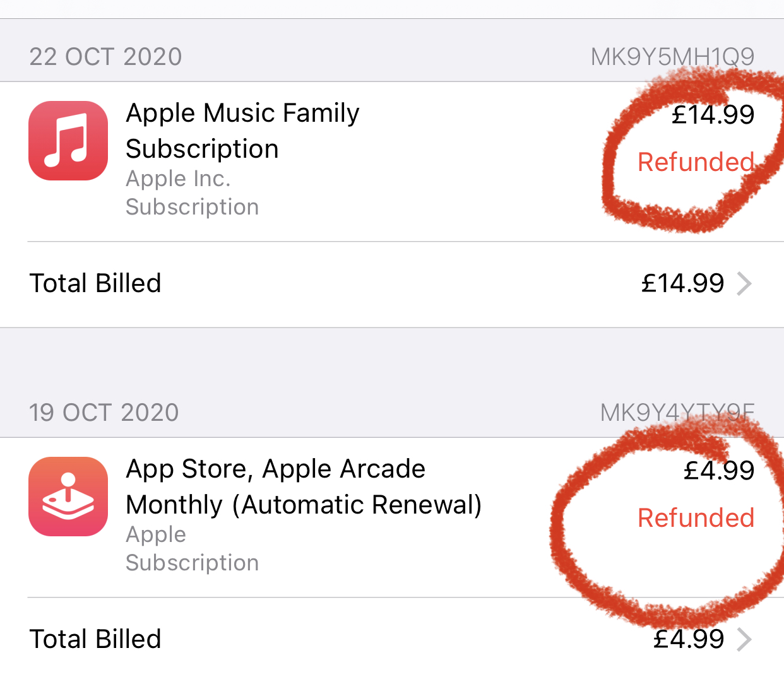Open Total Billed row for 22 Oct
784x677 pixels.
click(x=392, y=284)
